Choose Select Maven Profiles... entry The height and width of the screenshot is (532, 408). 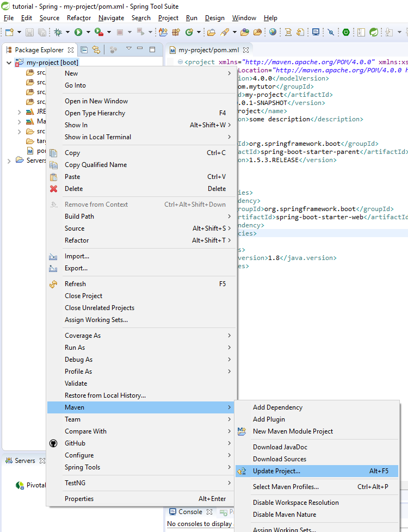pyautogui.click(x=317, y=486)
